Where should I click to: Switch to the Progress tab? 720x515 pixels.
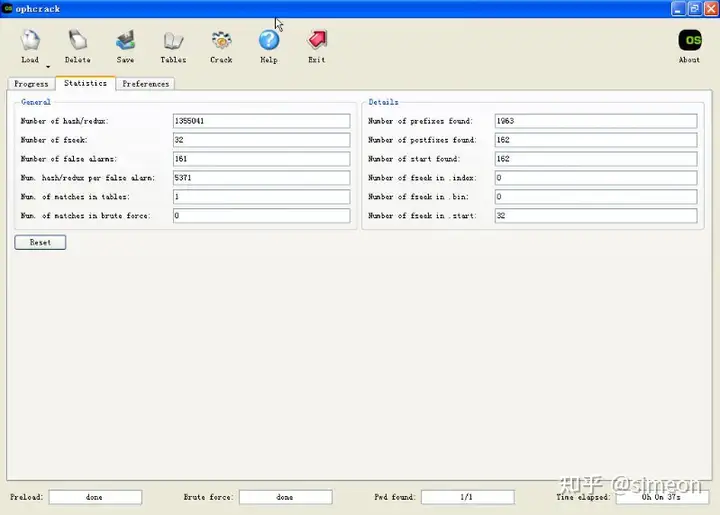point(31,84)
